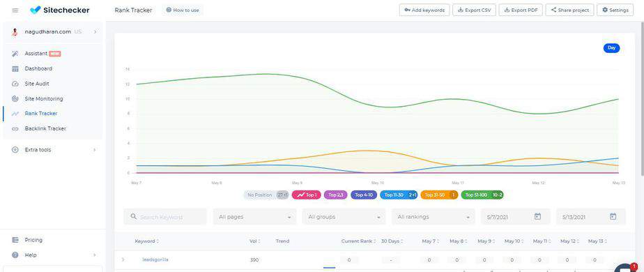Viewport: 644px width, 272px height.
Task: Toggle Top 11-30 legend series
Action: click(x=399, y=195)
